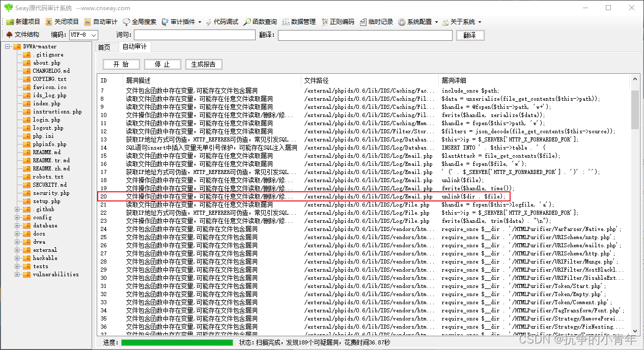Expand the external folder

tap(17, 250)
